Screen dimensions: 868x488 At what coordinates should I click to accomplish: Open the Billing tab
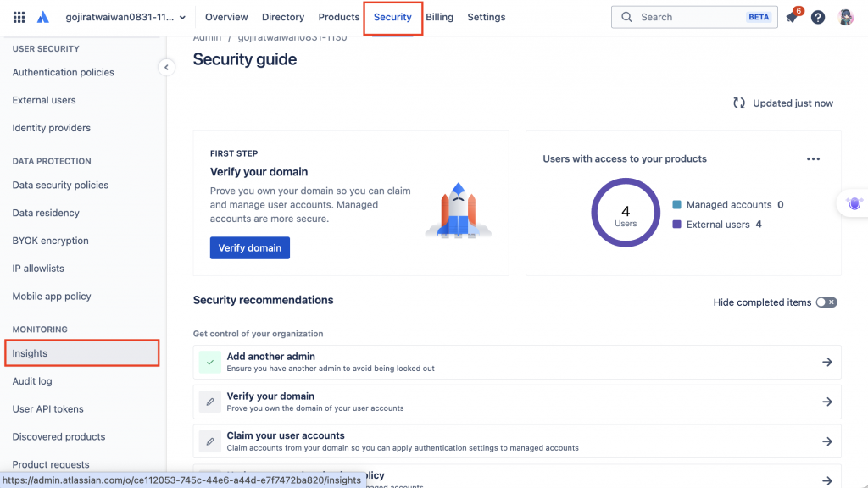[440, 17]
